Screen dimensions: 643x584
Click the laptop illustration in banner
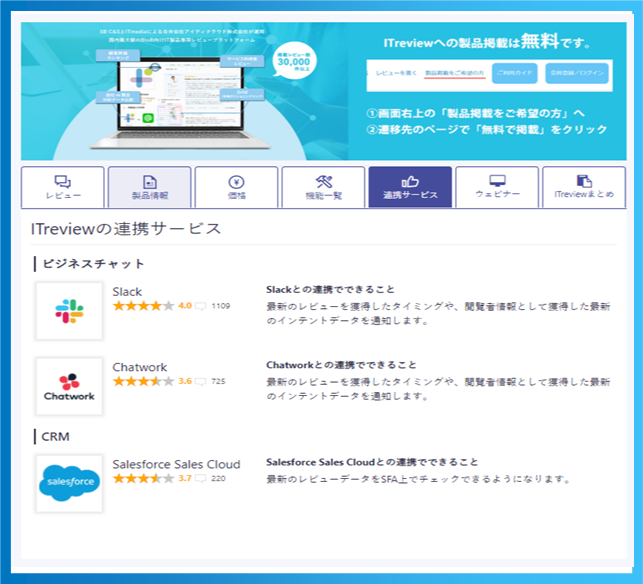[x=180, y=103]
